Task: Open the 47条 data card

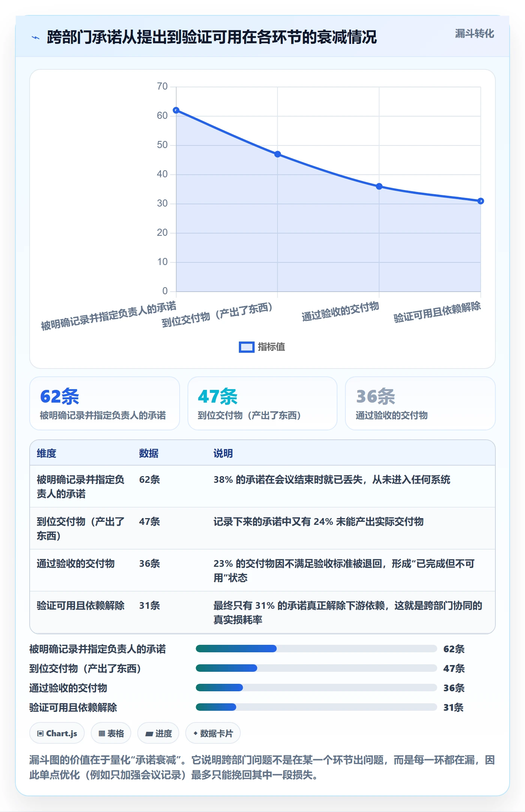Action: 262,403
